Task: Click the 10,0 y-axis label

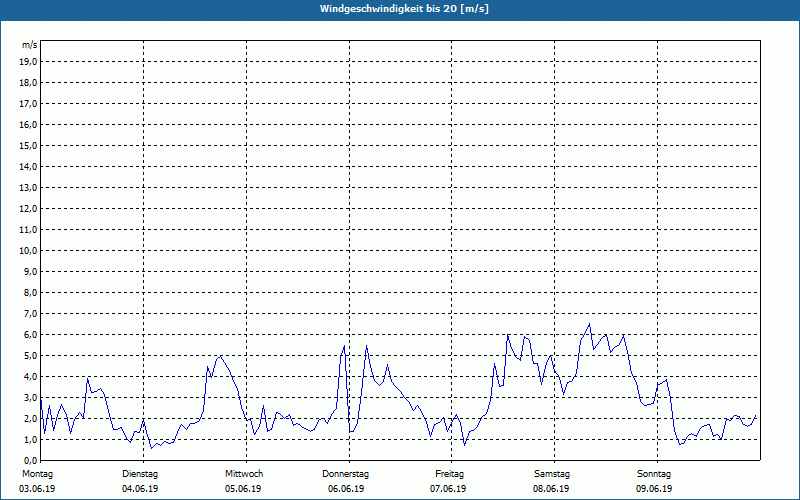Action: coord(28,251)
